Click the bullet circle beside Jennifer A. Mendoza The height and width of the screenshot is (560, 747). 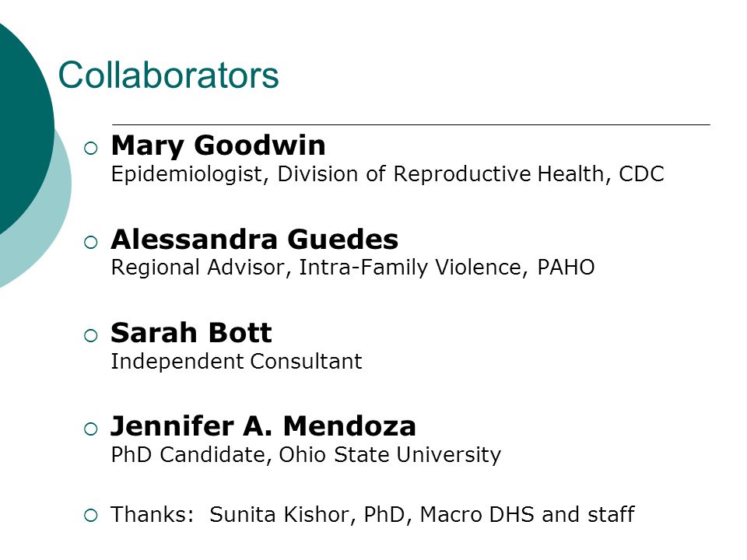[x=90, y=429]
